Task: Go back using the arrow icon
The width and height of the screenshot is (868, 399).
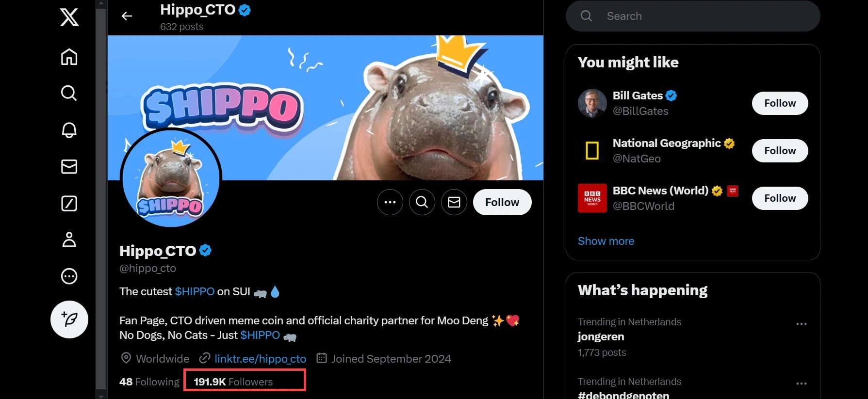Action: pyautogui.click(x=127, y=16)
